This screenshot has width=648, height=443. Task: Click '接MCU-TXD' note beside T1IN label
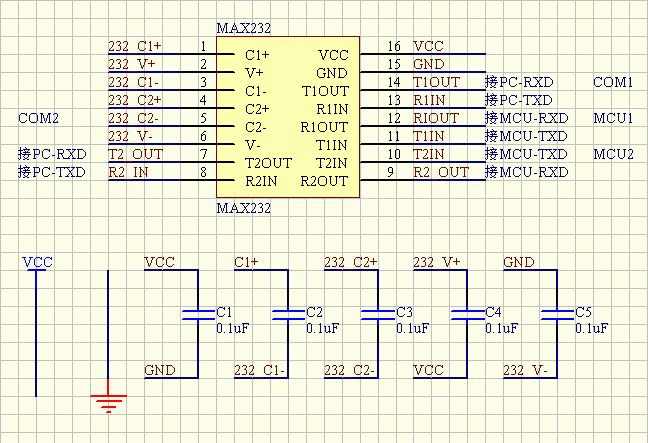coord(526,136)
